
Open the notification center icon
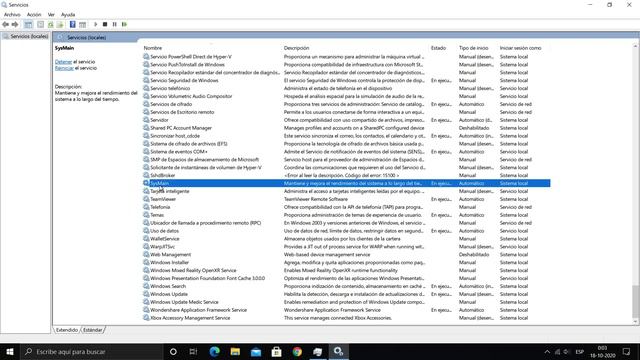pos(626,351)
